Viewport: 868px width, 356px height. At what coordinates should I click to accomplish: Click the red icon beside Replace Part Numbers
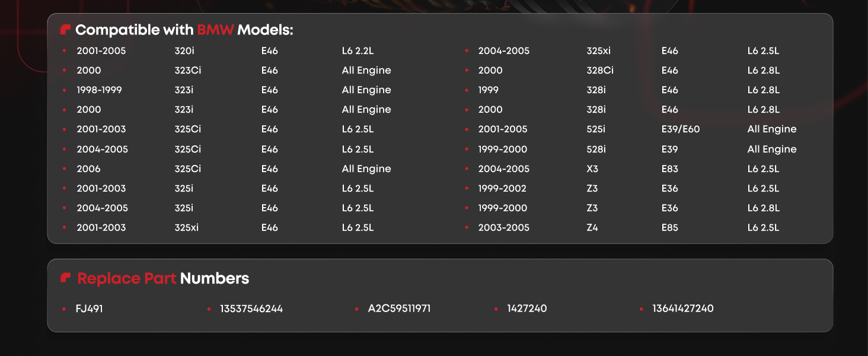pyautogui.click(x=65, y=278)
